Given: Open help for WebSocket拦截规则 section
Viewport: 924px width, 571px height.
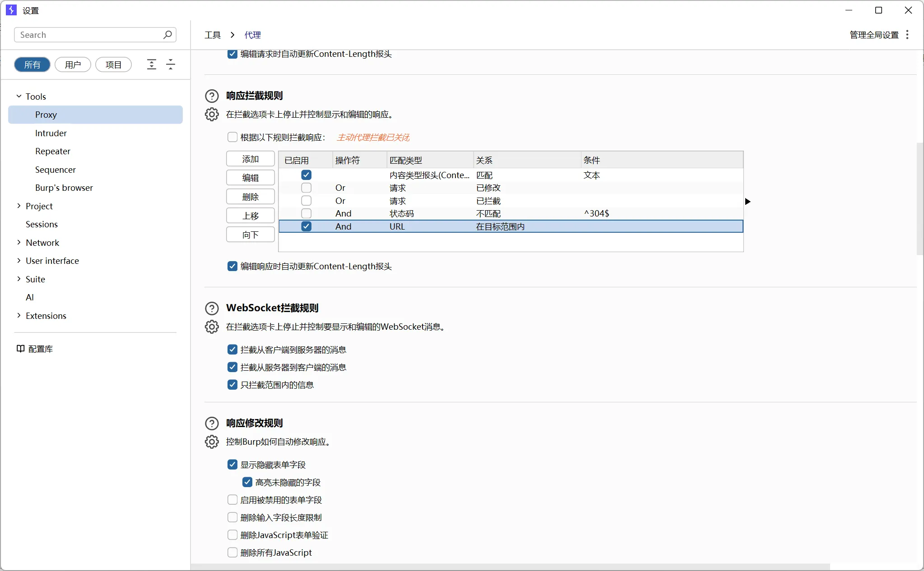Looking at the screenshot, I should (x=212, y=309).
